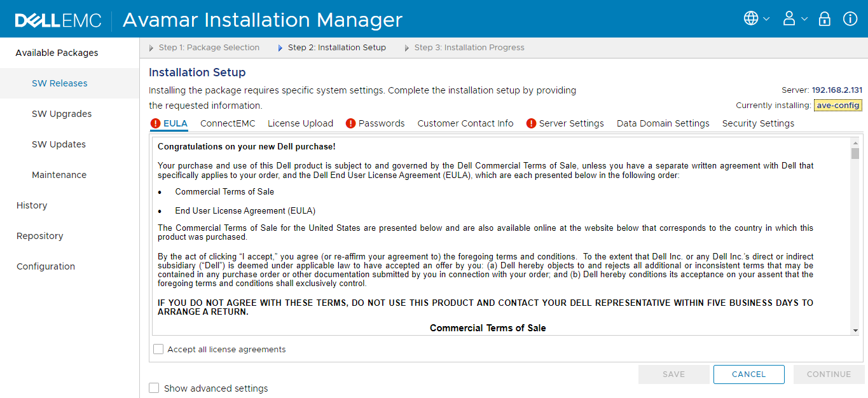868x398 pixels.
Task: Open History in sidebar
Action: [32, 205]
